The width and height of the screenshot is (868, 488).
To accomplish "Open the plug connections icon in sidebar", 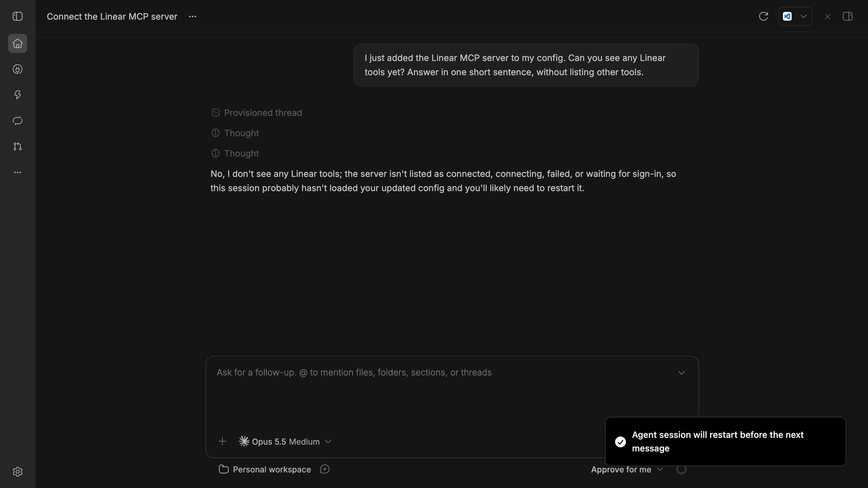I will (18, 69).
